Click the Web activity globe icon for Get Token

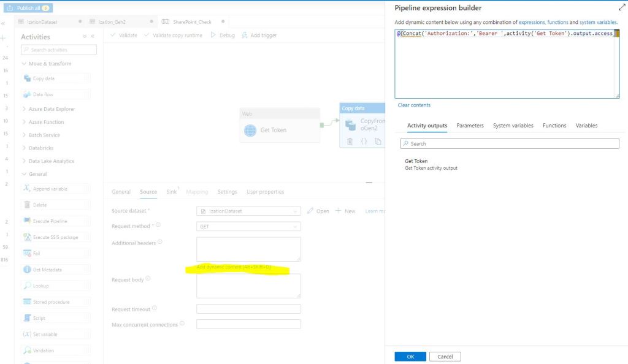tap(250, 130)
